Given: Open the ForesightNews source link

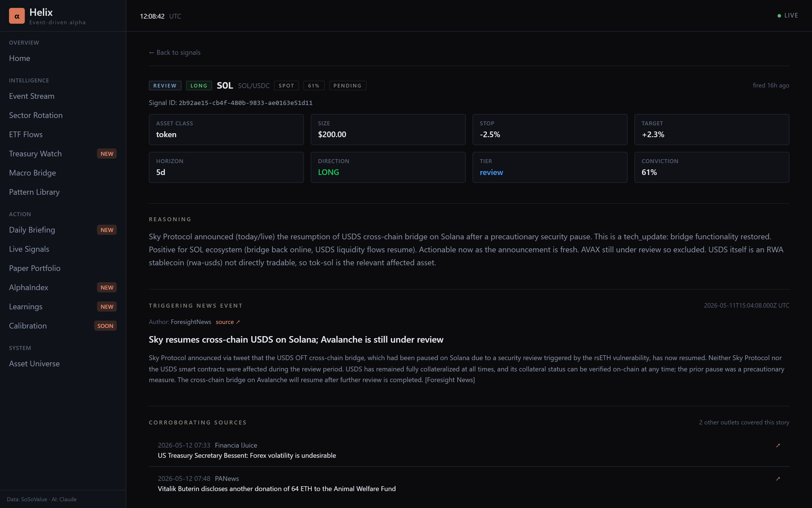Looking at the screenshot, I should [x=228, y=322].
